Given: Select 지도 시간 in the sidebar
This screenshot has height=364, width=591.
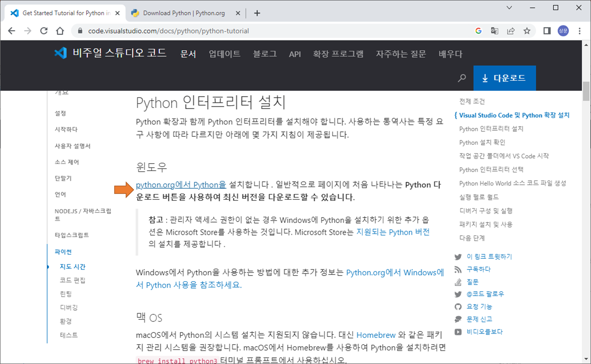Looking at the screenshot, I should [x=72, y=267].
